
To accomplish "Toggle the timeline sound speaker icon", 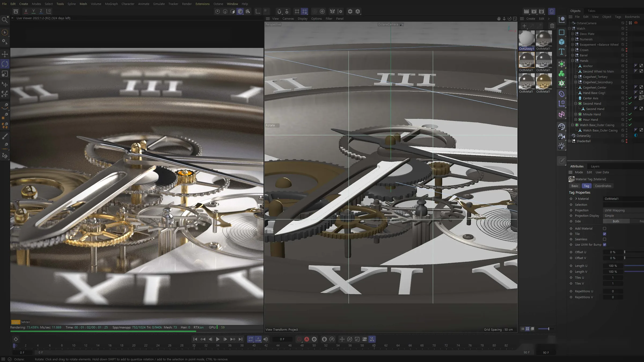I will pyautogui.click(x=265, y=339).
